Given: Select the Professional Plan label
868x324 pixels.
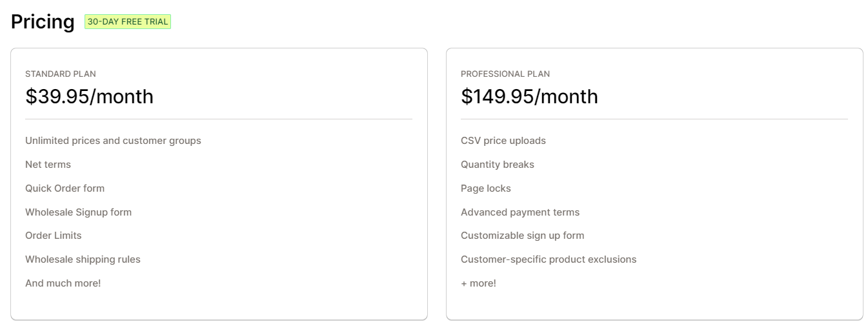Looking at the screenshot, I should pyautogui.click(x=505, y=74).
